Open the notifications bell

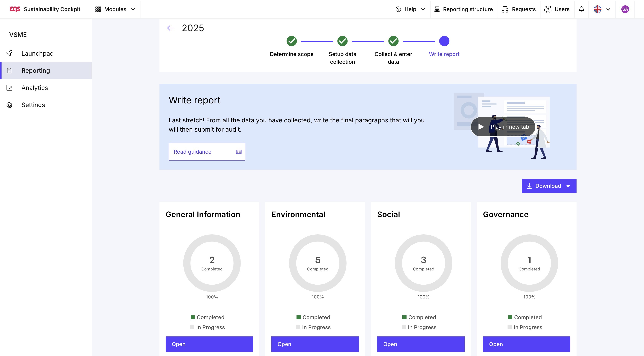click(x=581, y=9)
